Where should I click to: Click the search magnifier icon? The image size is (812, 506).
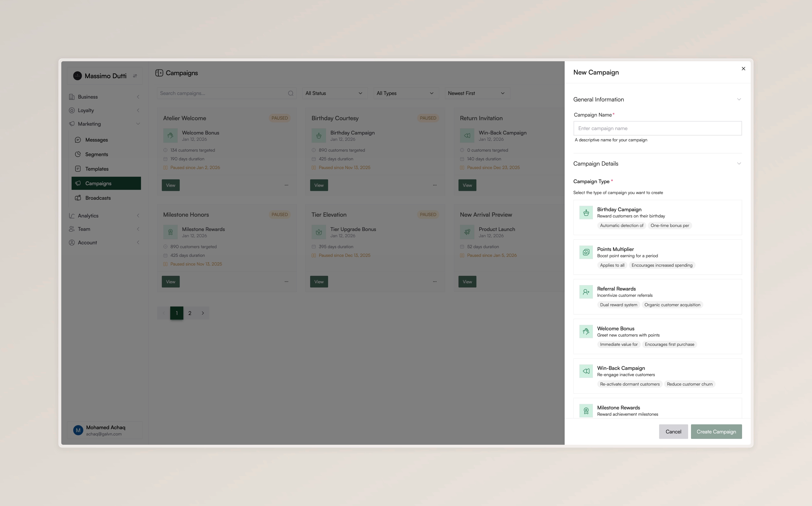point(290,93)
